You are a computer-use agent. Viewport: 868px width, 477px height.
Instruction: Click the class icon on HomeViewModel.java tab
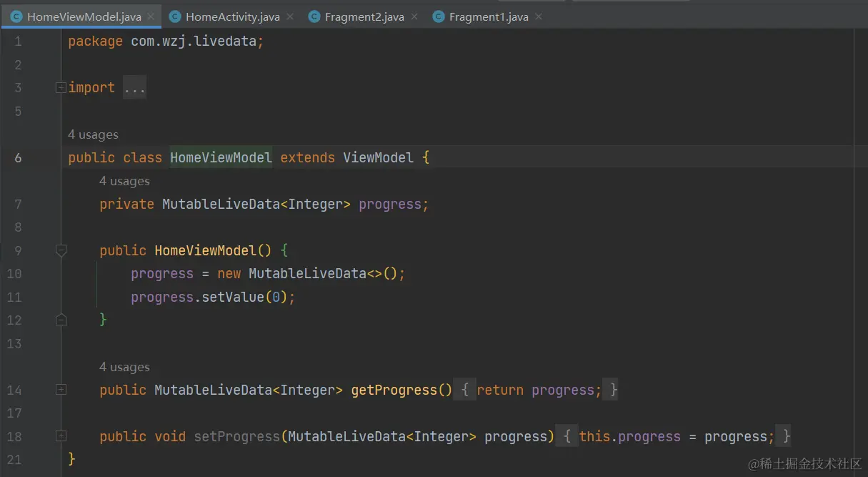(x=16, y=16)
